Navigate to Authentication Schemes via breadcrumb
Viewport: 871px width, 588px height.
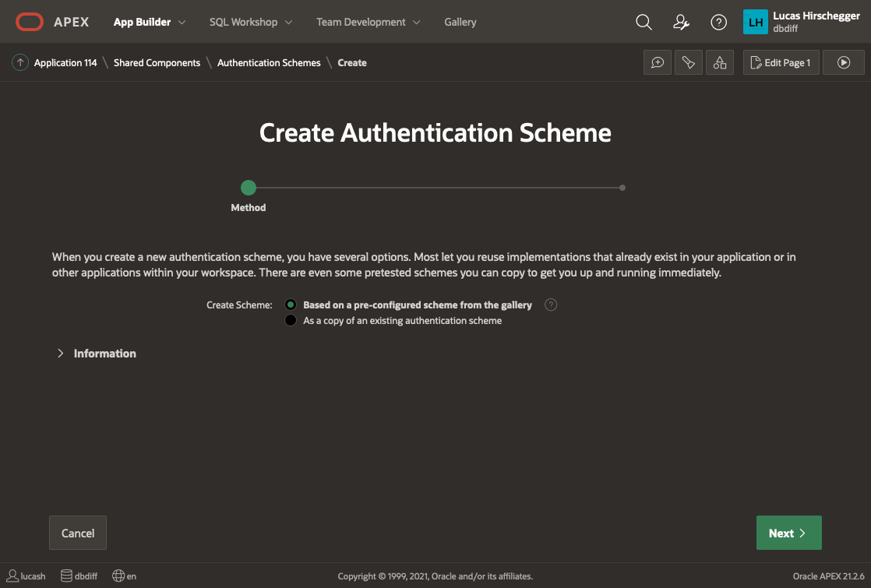pos(268,62)
